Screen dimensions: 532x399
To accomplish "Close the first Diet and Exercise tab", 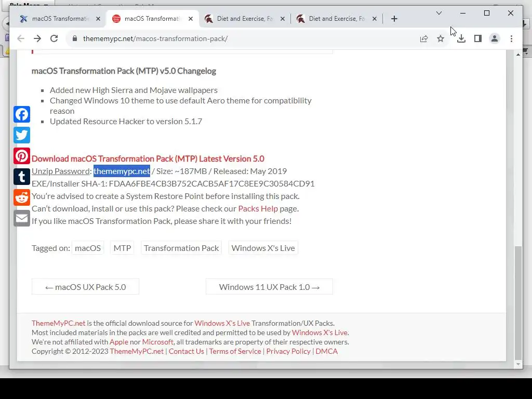I will tap(282, 19).
